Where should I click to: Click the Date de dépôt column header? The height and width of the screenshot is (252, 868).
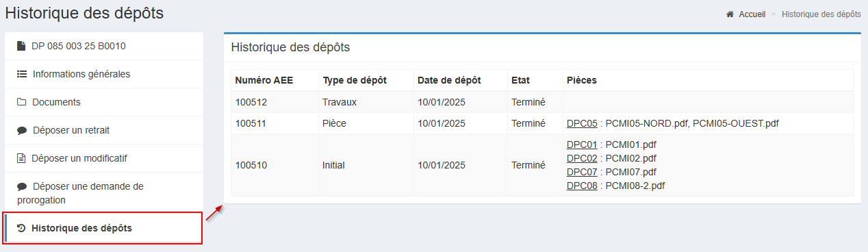(x=449, y=80)
